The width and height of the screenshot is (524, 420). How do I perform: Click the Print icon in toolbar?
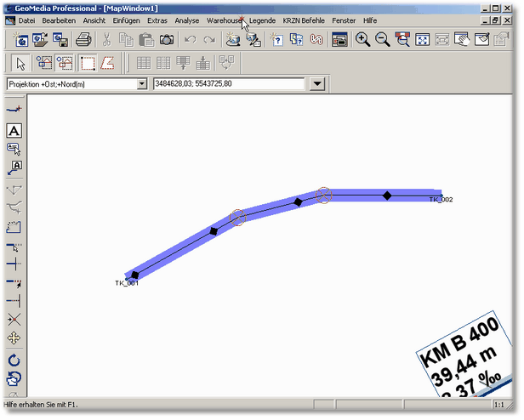click(x=83, y=39)
